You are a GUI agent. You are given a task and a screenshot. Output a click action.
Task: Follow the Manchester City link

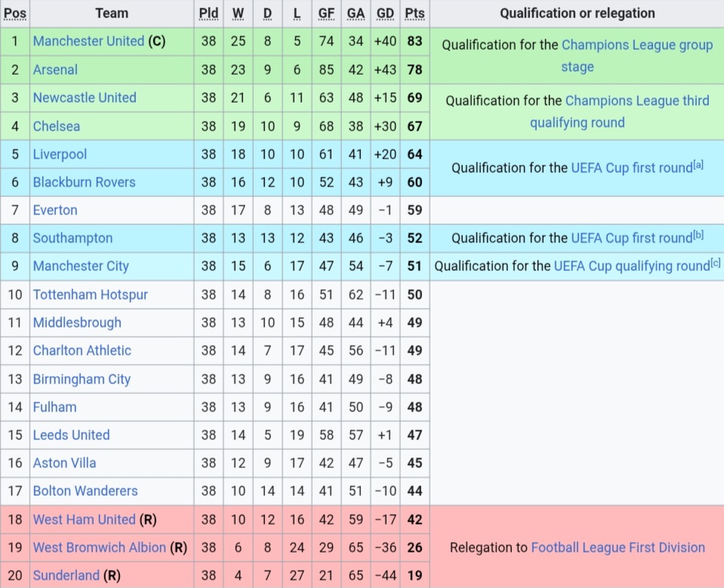tap(81, 266)
